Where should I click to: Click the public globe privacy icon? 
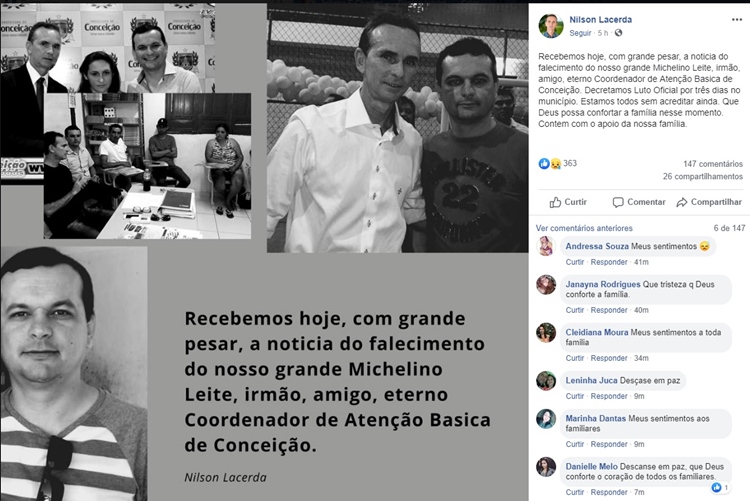tap(618, 33)
